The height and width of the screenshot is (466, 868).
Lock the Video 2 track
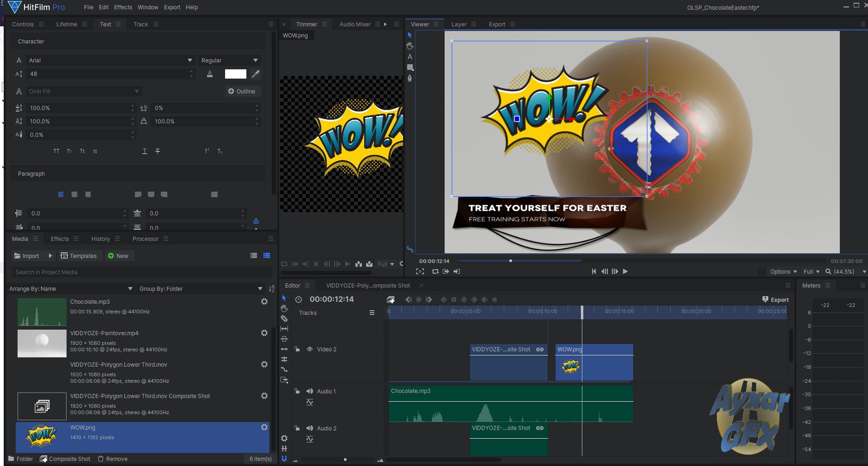[297, 349]
